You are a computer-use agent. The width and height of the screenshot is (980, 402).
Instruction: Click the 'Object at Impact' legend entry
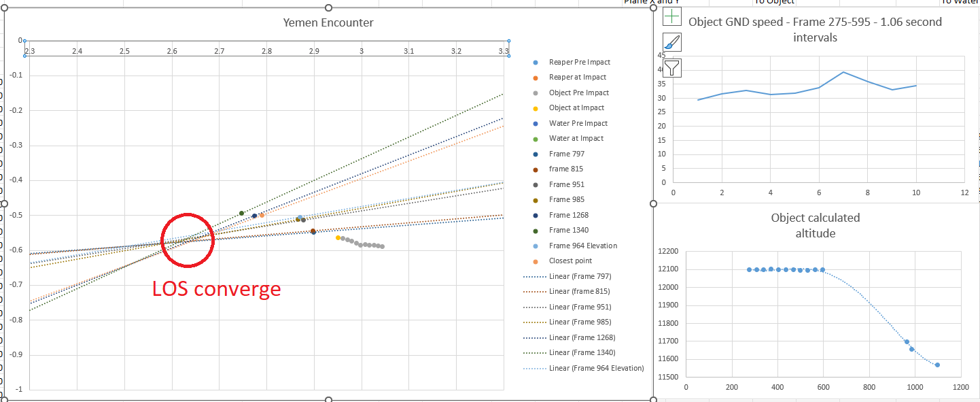pos(576,107)
